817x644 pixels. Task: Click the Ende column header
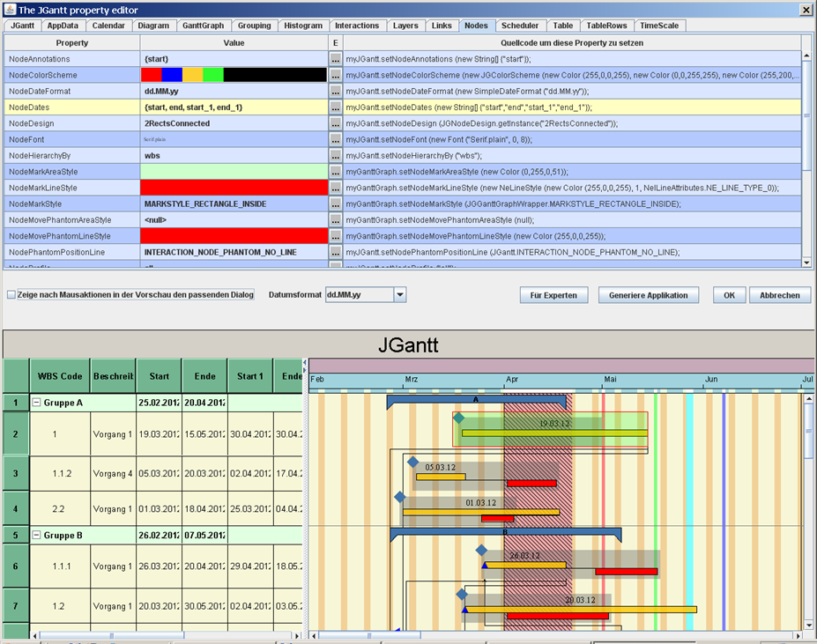pyautogui.click(x=204, y=376)
